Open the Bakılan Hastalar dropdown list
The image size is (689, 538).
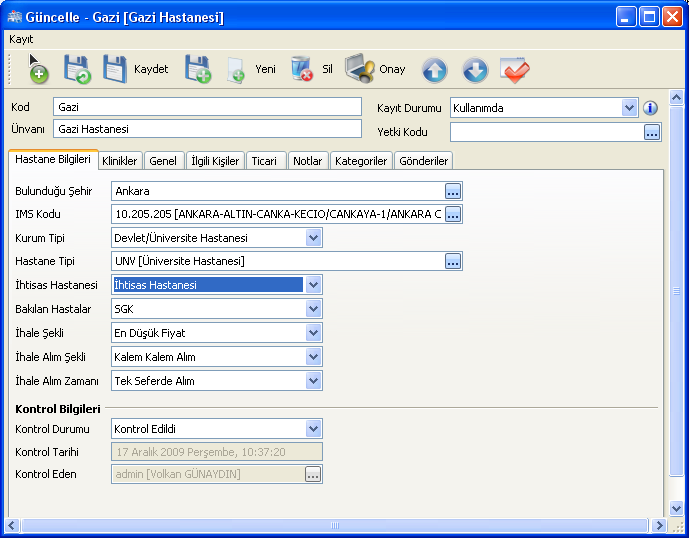(x=314, y=310)
